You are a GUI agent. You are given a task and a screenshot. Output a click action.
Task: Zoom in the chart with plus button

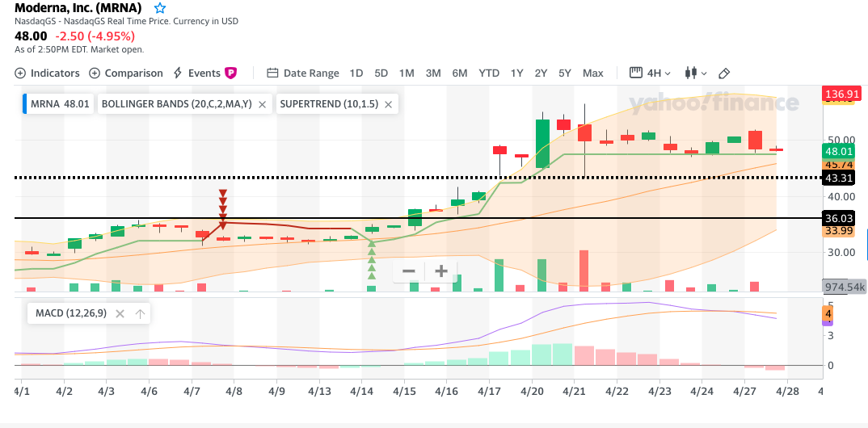(441, 271)
